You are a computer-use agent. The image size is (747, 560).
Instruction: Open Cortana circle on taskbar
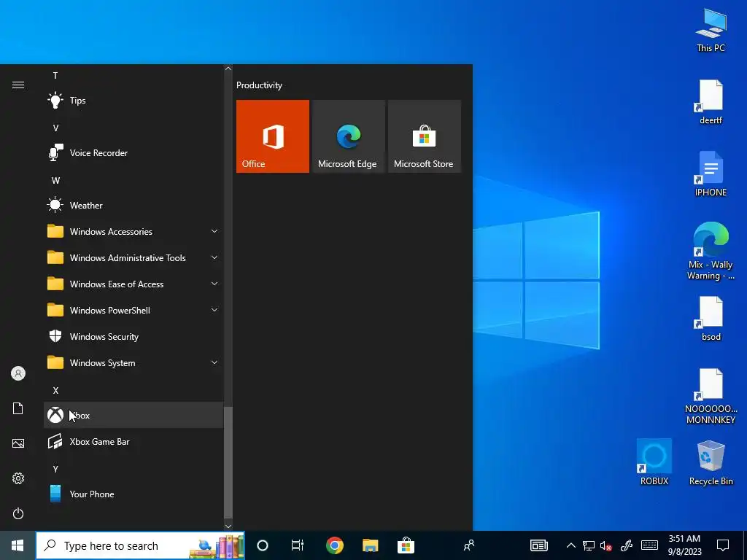tap(263, 545)
